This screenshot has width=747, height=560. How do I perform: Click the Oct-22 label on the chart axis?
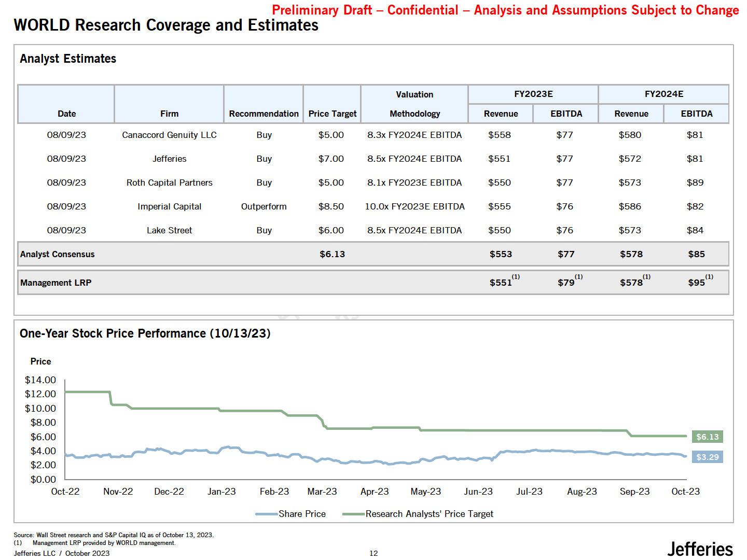65,492
